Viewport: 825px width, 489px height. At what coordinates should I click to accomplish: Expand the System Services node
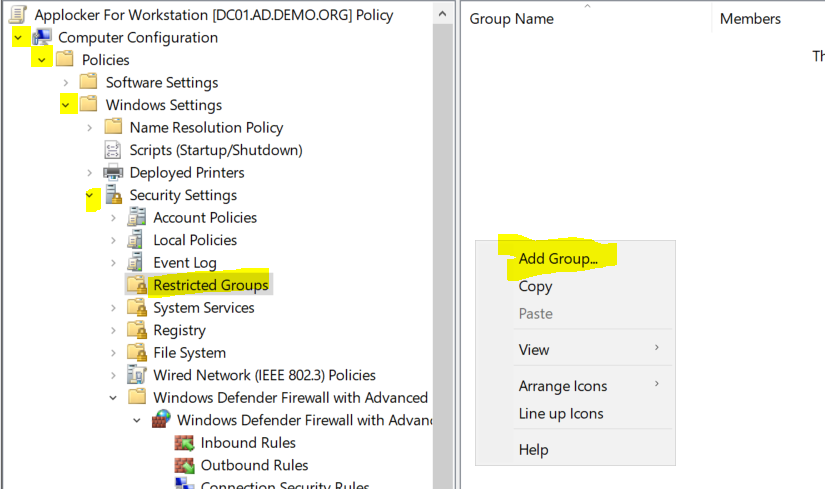[x=114, y=308]
